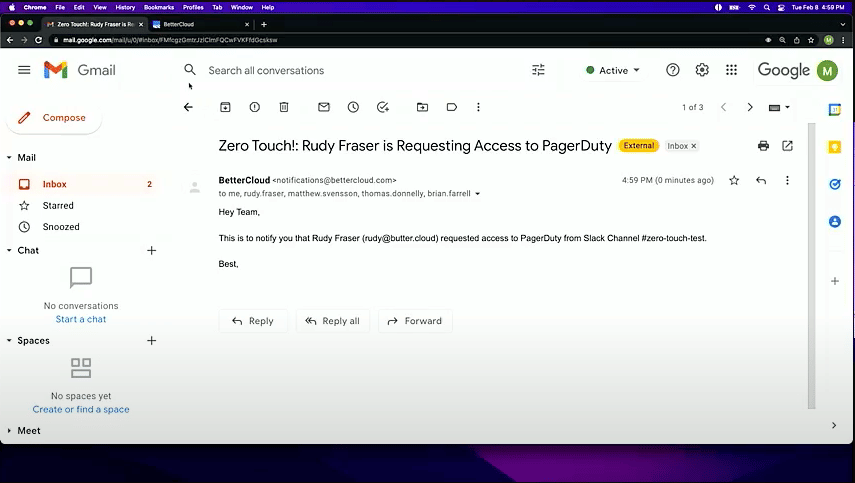Viewport: 855px width, 483px height.
Task: Open Chrome tab list dropdown
Action: click(x=843, y=24)
